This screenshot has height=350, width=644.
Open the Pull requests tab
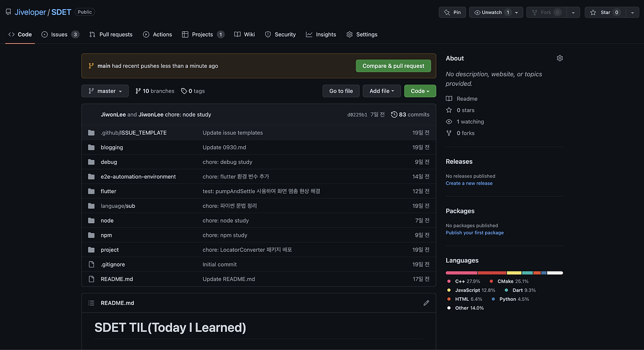[x=111, y=34]
